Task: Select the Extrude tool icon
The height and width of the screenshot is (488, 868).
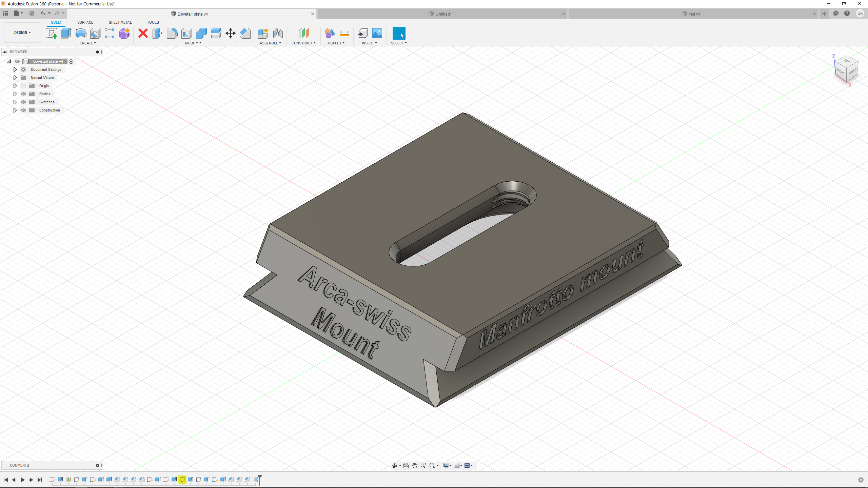Action: pyautogui.click(x=66, y=33)
